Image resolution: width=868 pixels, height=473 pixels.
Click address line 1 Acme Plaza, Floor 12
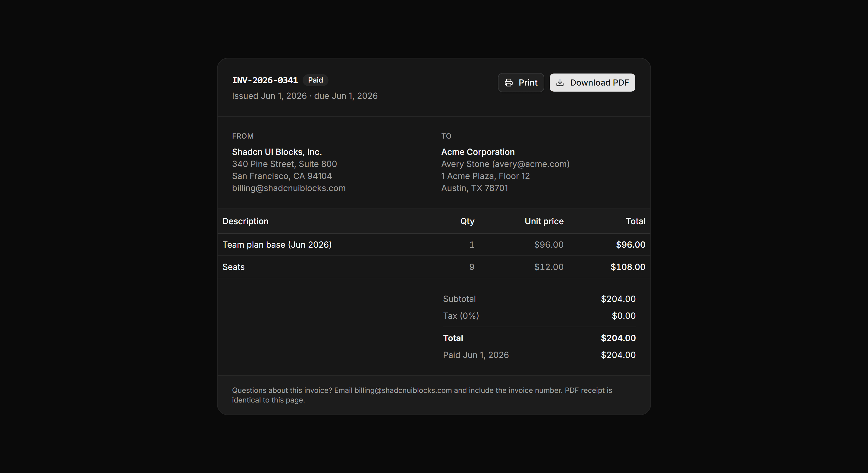click(x=485, y=176)
